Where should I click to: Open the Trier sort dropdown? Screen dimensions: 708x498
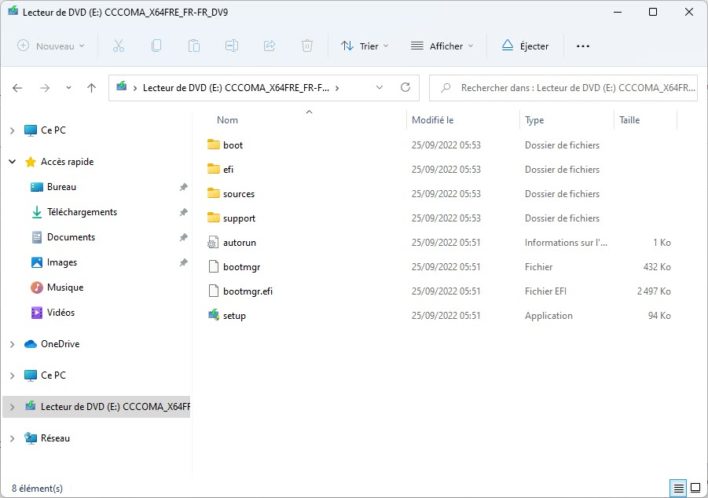(x=366, y=46)
